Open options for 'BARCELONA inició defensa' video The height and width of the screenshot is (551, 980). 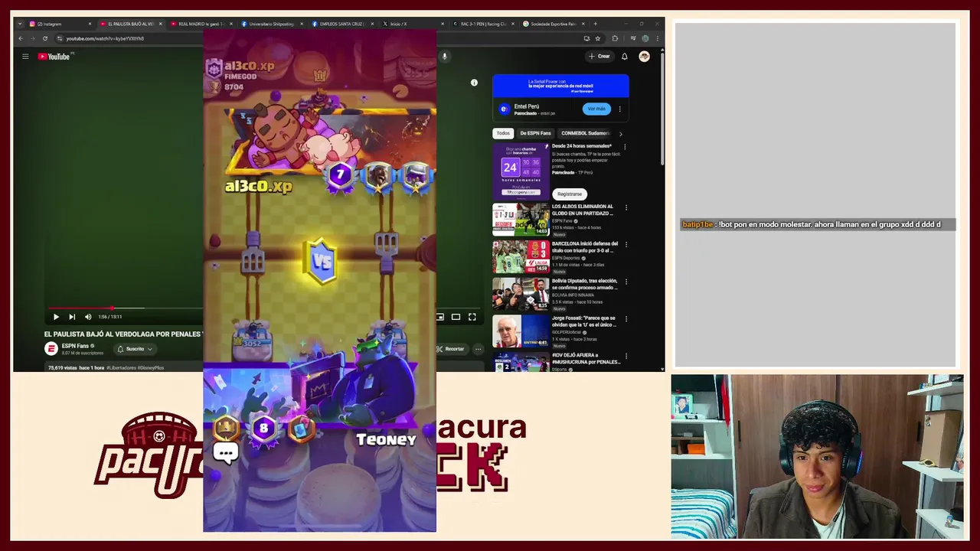click(x=626, y=245)
